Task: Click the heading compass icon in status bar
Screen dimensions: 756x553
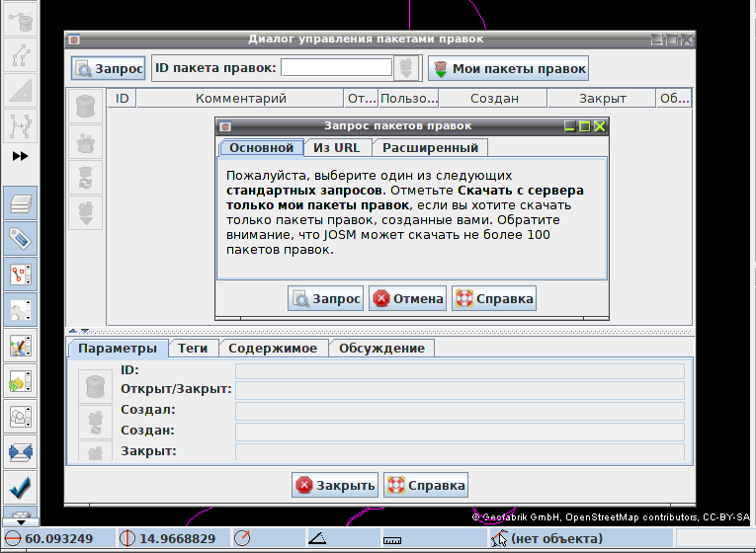Action: click(242, 538)
